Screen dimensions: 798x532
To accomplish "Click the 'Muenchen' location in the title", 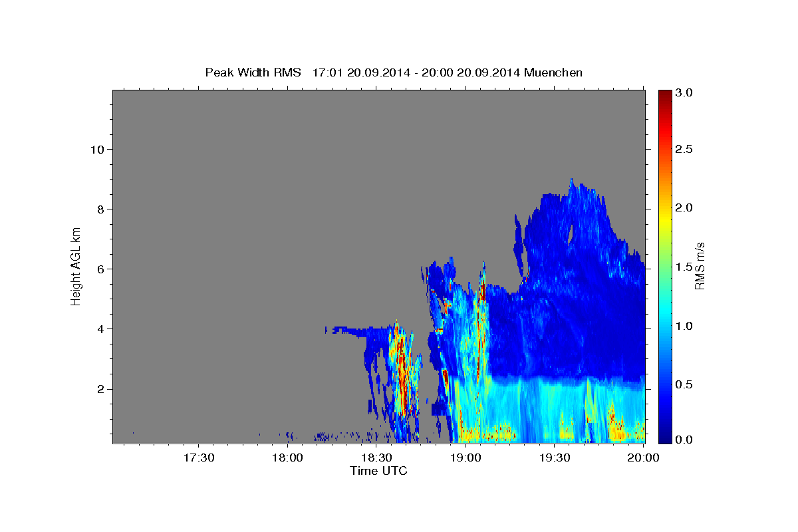I will pyautogui.click(x=553, y=72).
